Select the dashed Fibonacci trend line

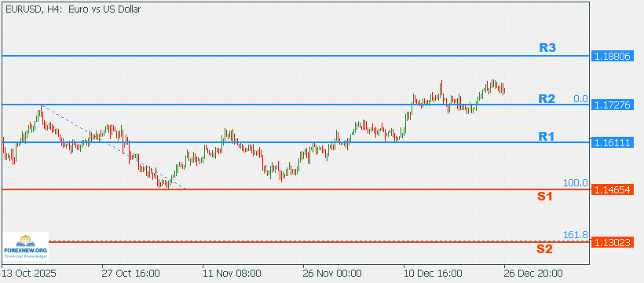coord(113,147)
